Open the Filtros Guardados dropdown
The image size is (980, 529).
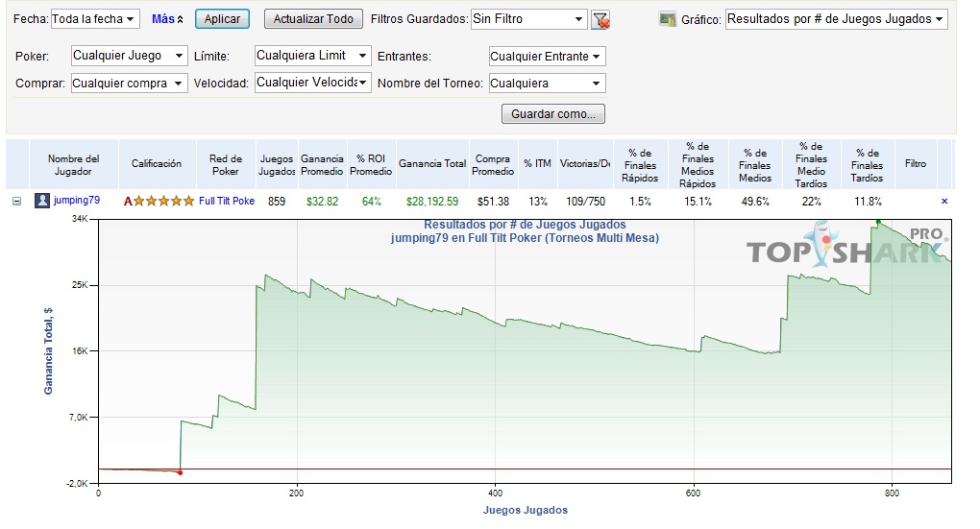coord(528,19)
